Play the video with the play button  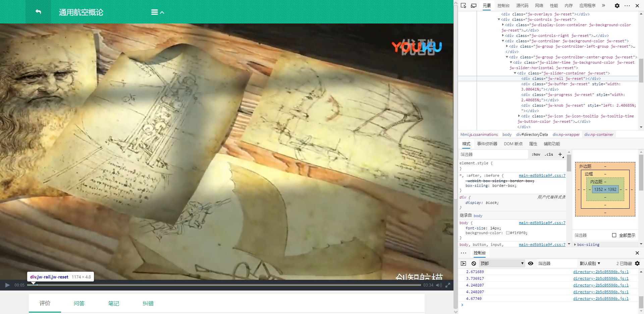pyautogui.click(x=7, y=285)
